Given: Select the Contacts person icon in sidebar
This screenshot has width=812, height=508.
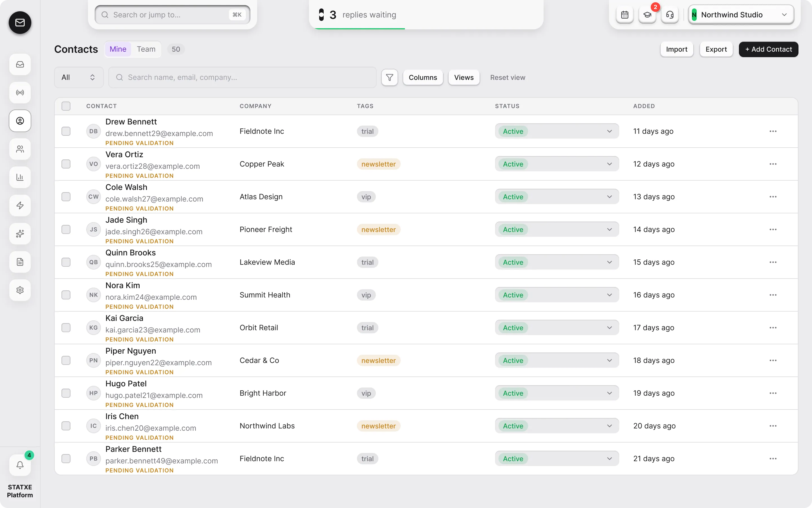Looking at the screenshot, I should point(20,121).
